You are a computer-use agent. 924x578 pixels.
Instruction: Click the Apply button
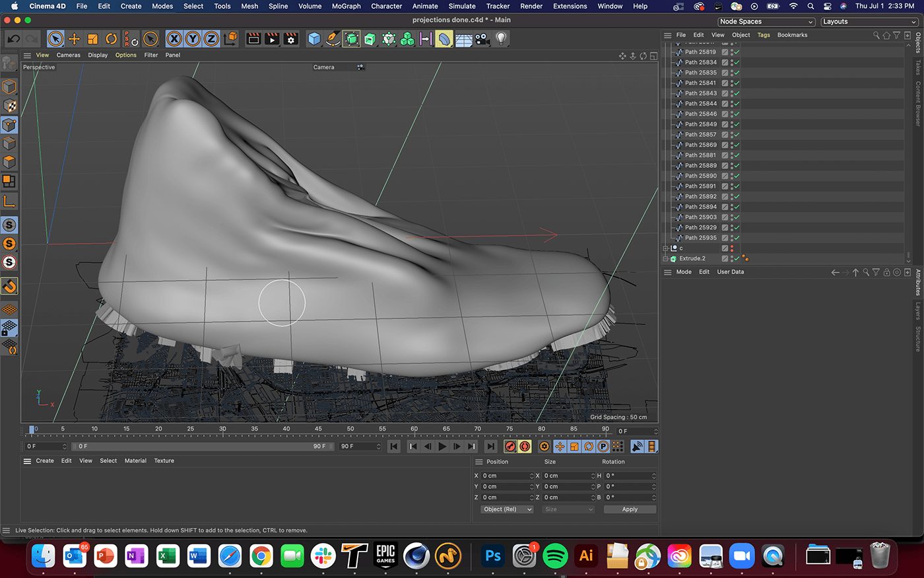pos(630,509)
